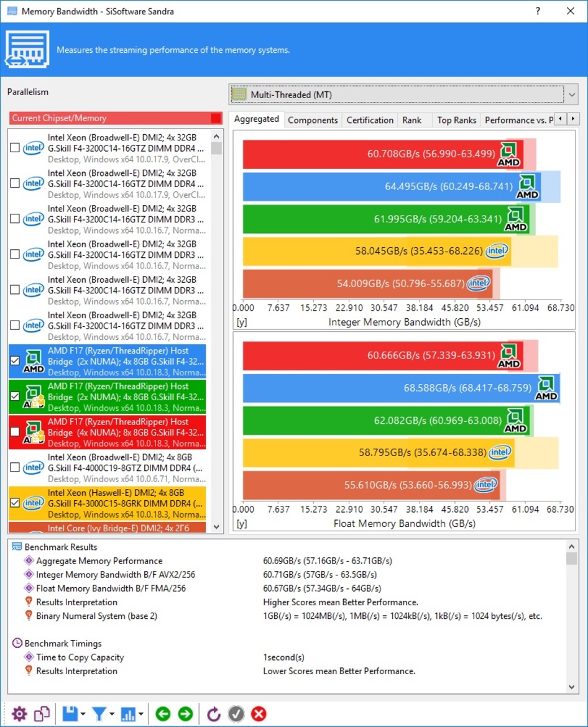Click the Intel icon on the F4-4000C19-8GTZ row

point(34,467)
